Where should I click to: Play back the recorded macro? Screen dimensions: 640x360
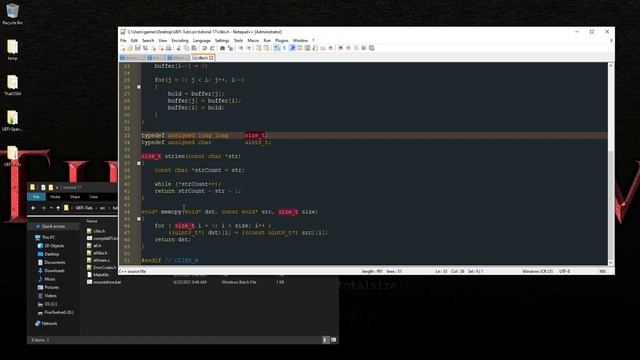tap(356, 48)
